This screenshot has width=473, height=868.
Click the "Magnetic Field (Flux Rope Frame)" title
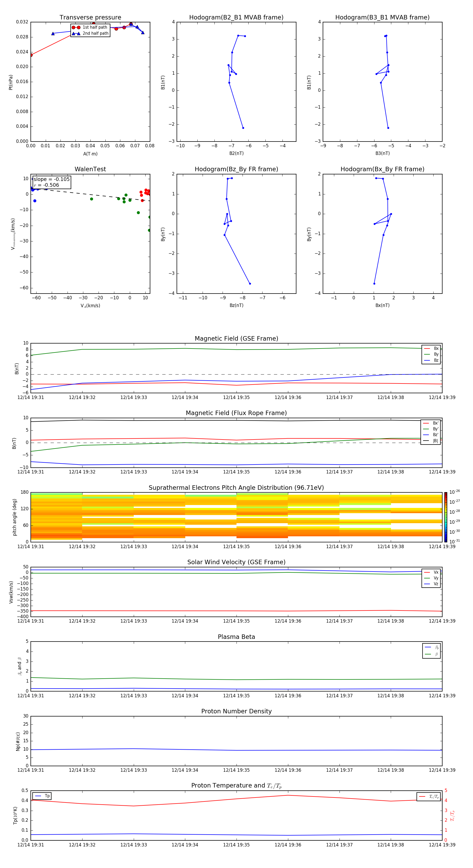point(236,413)
